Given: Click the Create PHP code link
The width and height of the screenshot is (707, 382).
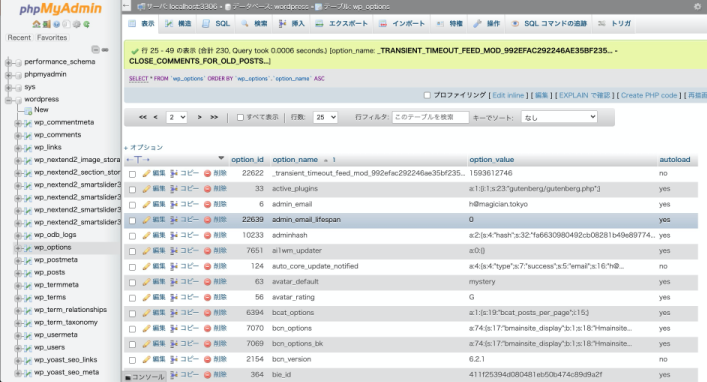Looking at the screenshot, I should coord(649,96).
